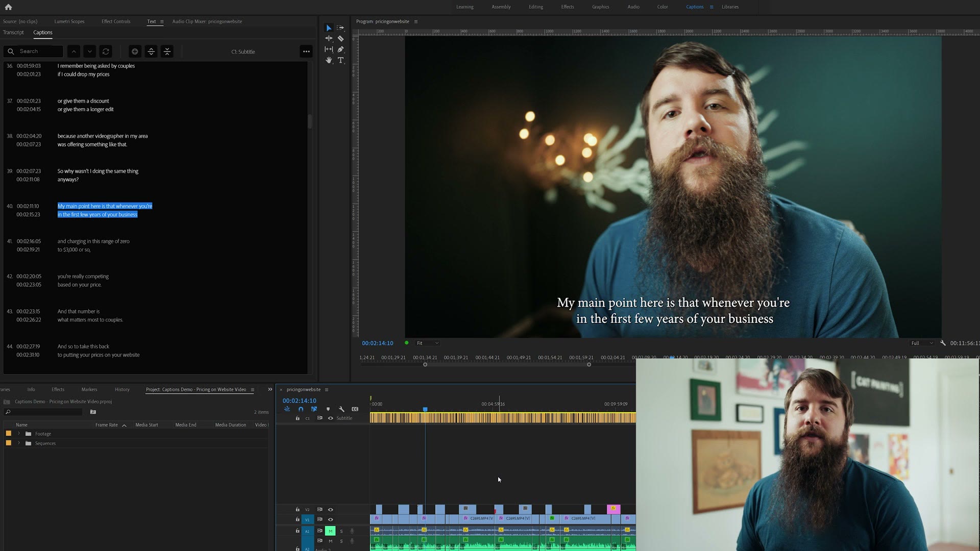
Task: Toggle sync lock on V1 track
Action: pos(320,519)
